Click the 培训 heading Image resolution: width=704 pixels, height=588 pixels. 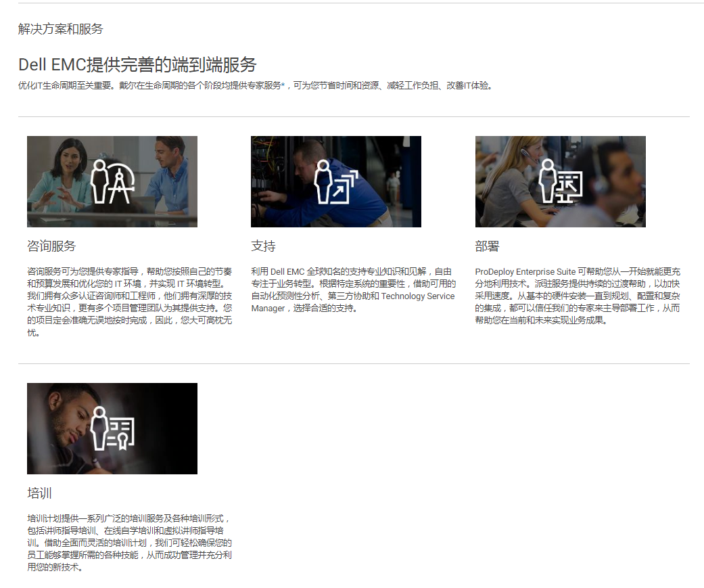[x=39, y=493]
